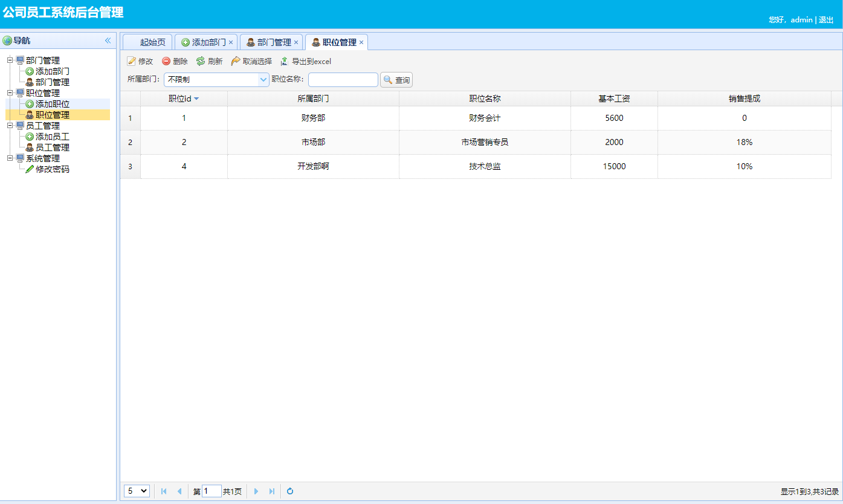The height and width of the screenshot is (504, 843).
Task: Reload the page list with the bottom refresh icon
Action: [289, 491]
